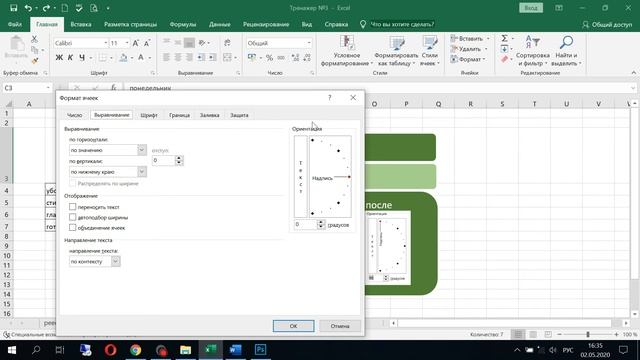Open Условное форматирование
This screenshot has width=640, height=360.
(347, 51)
